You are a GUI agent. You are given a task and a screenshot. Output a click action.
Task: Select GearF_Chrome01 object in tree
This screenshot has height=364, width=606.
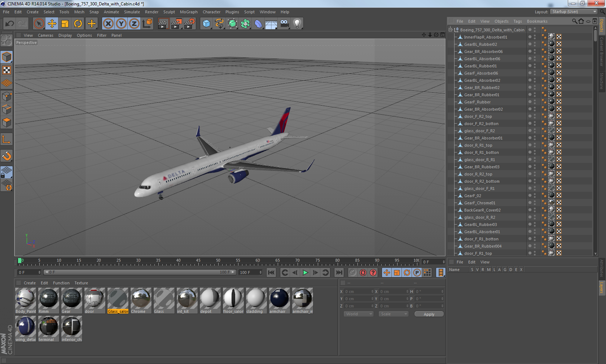click(x=480, y=203)
